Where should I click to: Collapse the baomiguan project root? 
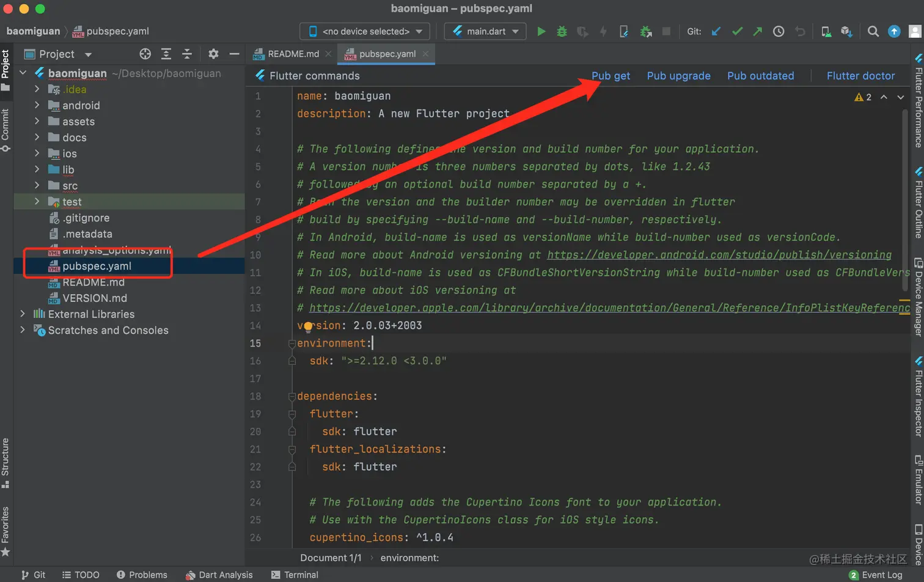23,73
